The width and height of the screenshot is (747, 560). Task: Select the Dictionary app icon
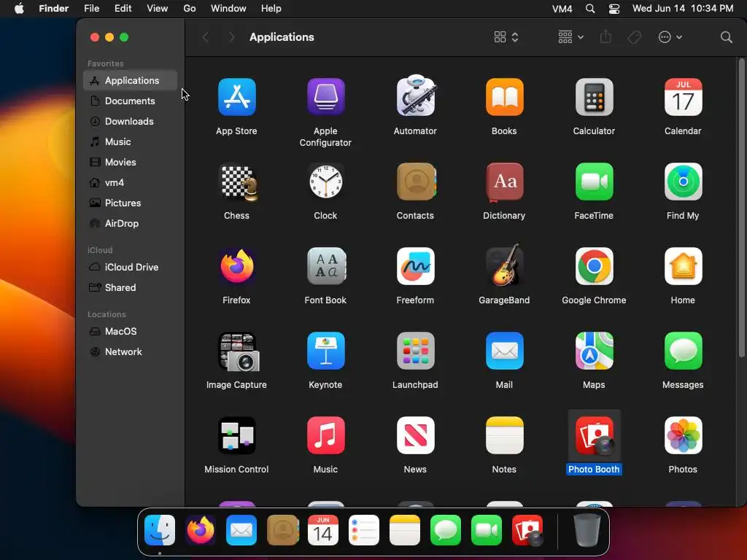click(505, 182)
